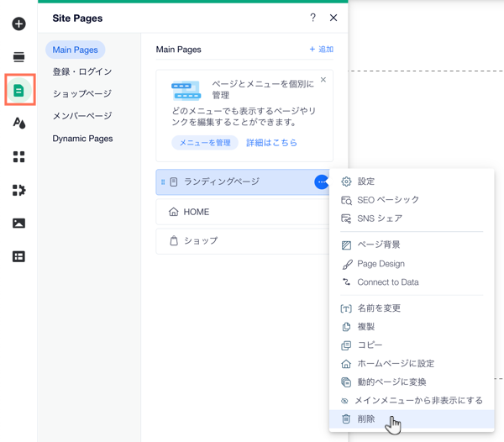Click the menu illustration in info card
This screenshot has width=504, height=442.
186,91
